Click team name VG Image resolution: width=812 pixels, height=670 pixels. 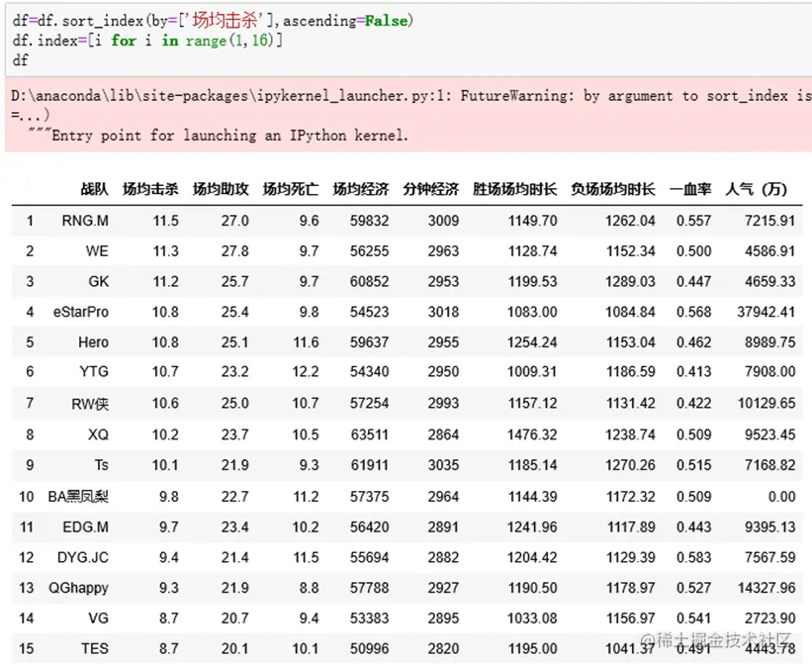98,619
